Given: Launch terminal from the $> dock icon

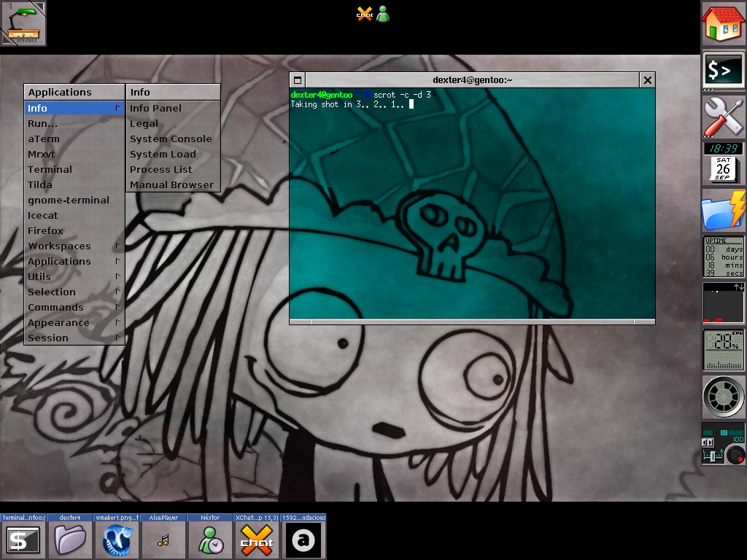Looking at the screenshot, I should (723, 71).
